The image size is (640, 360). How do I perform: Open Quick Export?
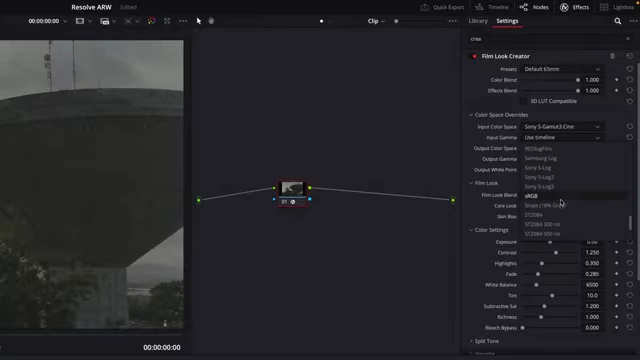(x=442, y=7)
